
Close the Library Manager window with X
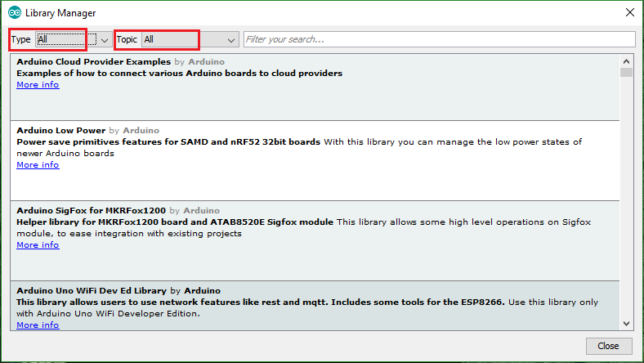[x=629, y=13]
